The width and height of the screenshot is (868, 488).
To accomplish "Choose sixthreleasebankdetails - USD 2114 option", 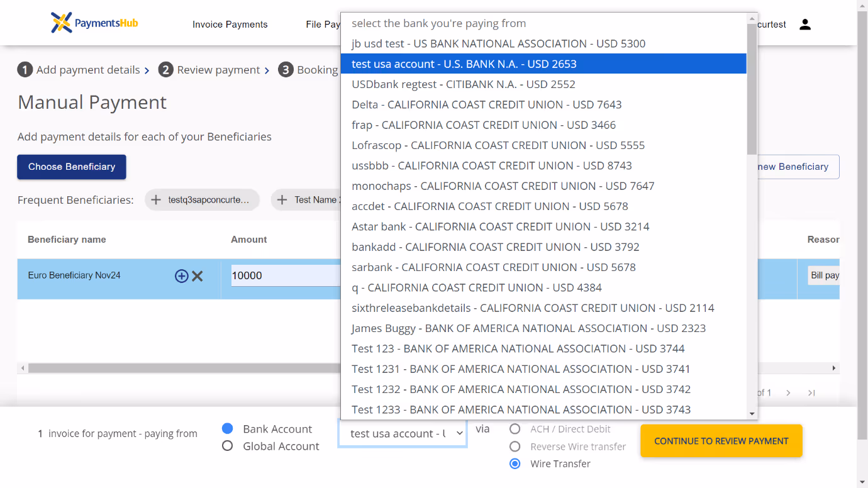I will point(543,308).
